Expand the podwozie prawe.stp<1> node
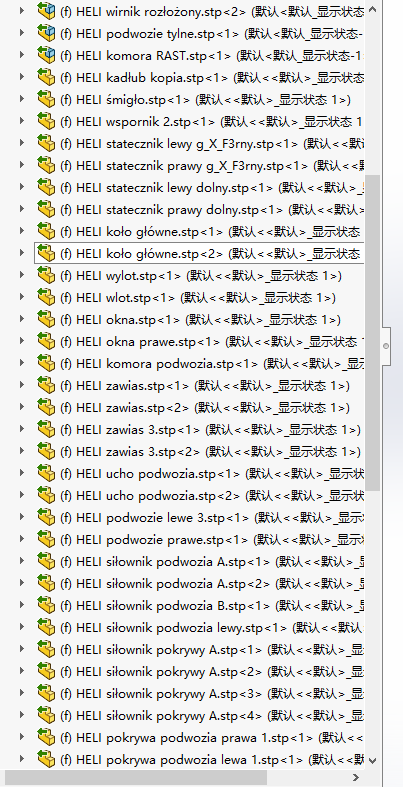 coord(22,539)
